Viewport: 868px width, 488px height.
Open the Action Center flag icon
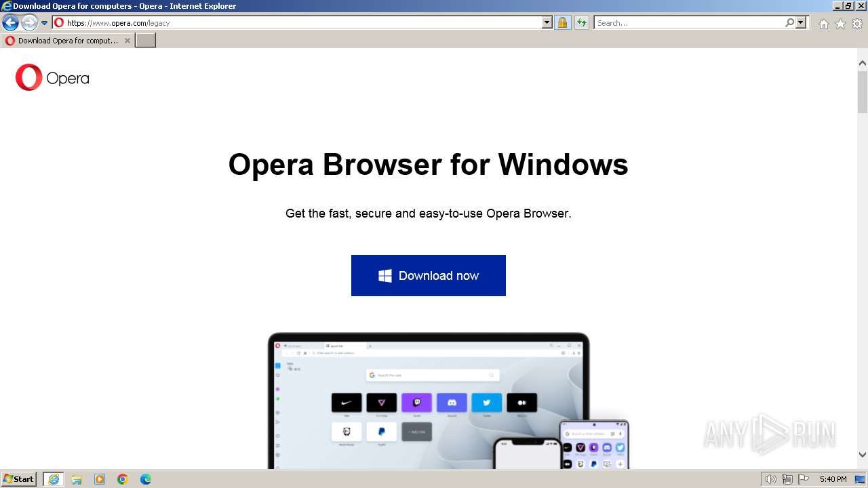pos(804,479)
